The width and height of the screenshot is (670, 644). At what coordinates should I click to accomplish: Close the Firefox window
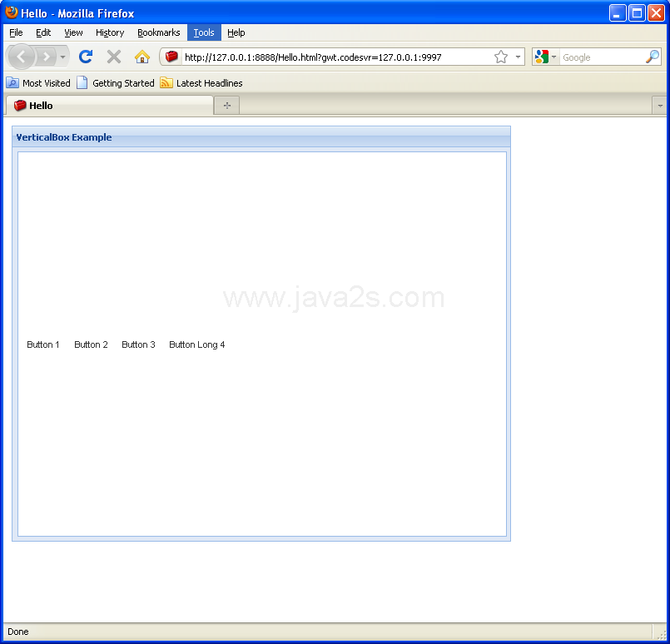pos(656,12)
